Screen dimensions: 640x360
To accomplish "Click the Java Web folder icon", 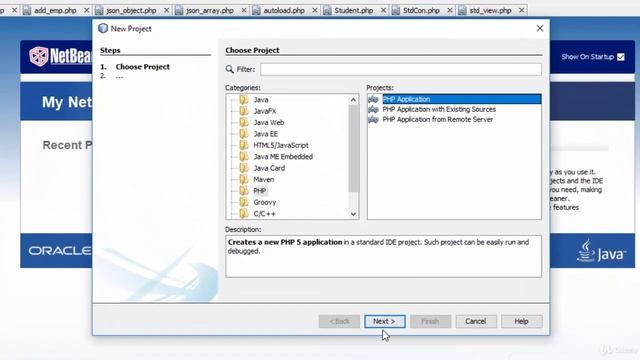I will click(244, 122).
